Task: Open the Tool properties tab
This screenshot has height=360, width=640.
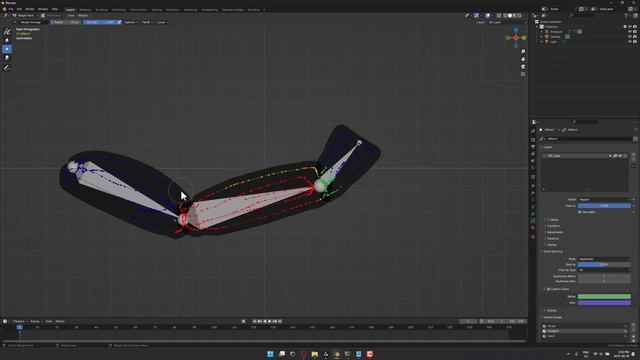Action: [x=533, y=131]
